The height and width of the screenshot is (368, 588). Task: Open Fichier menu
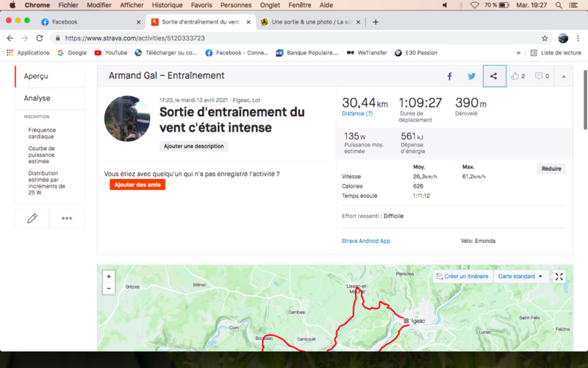[x=68, y=5]
